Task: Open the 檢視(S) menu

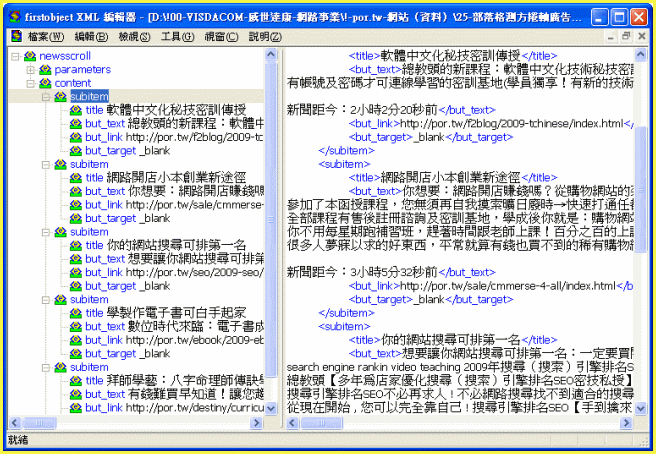Action: point(134,37)
